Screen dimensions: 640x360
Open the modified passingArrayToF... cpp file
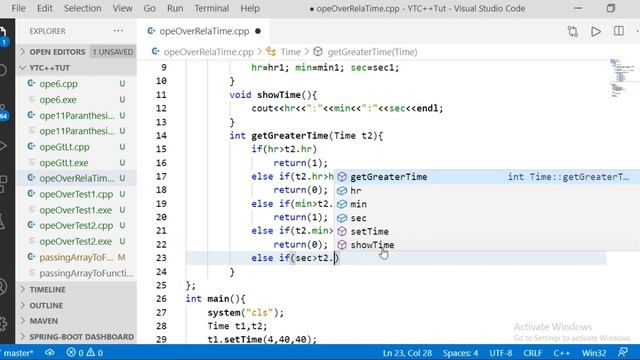click(76, 258)
